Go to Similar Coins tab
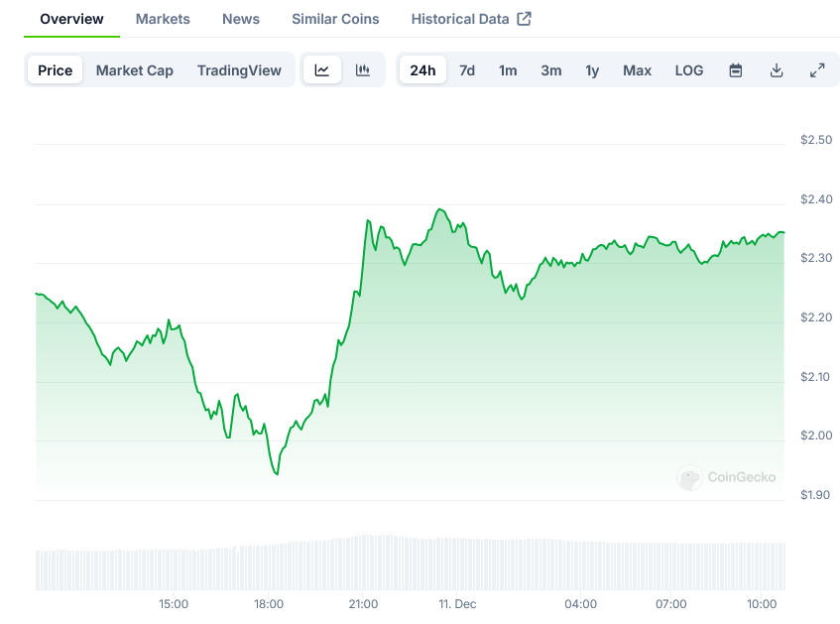The image size is (840, 624). pos(335,19)
